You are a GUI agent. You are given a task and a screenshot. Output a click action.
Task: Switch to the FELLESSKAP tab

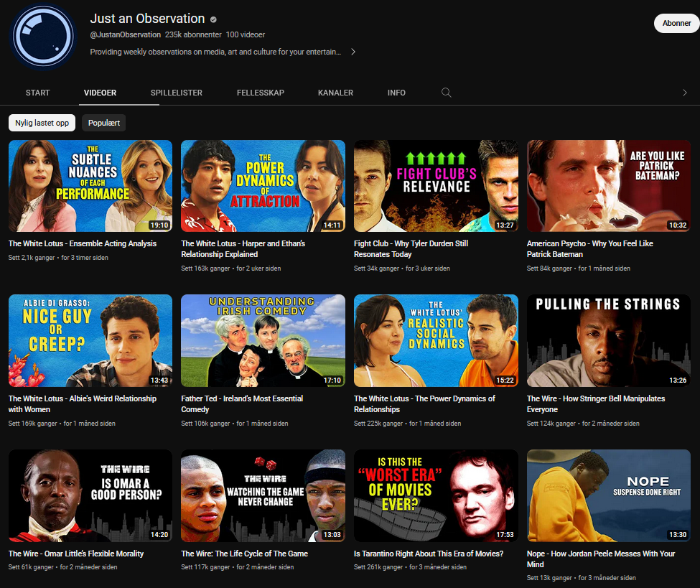click(261, 93)
